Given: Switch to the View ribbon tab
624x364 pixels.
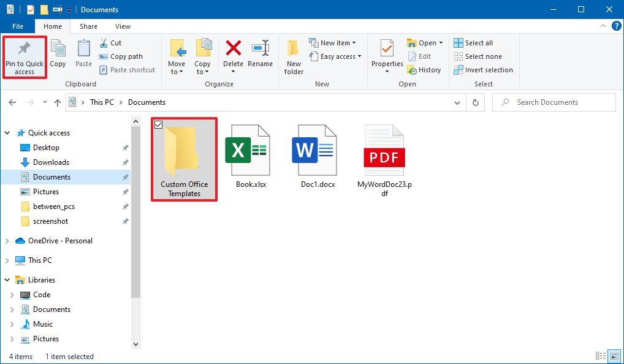Looking at the screenshot, I should 122,26.
